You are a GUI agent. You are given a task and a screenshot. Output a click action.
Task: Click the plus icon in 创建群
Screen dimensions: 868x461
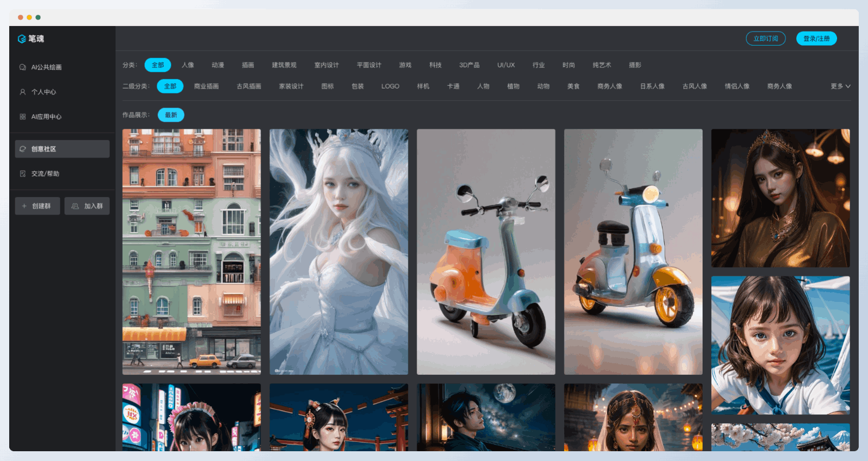(24, 206)
